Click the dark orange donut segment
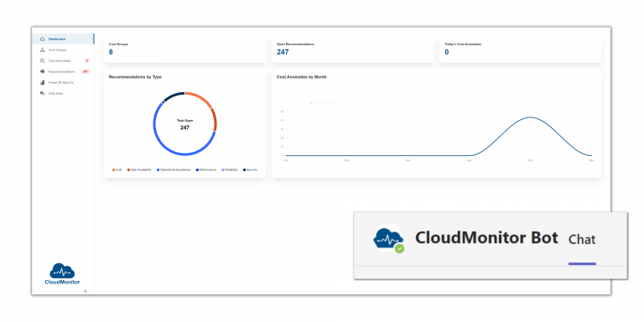This screenshot has width=644, height=322. (215, 120)
